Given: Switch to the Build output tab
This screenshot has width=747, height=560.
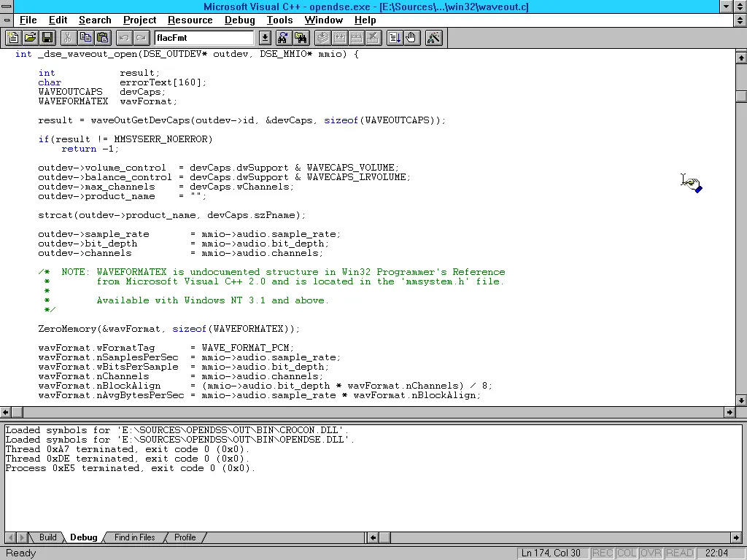Looking at the screenshot, I should click(x=47, y=537).
